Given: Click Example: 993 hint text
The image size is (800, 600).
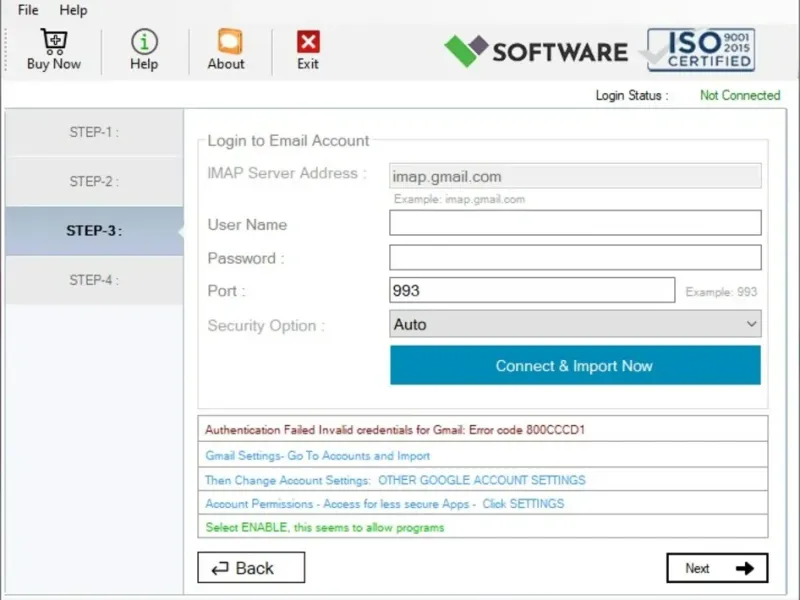Looking at the screenshot, I should click(721, 292).
